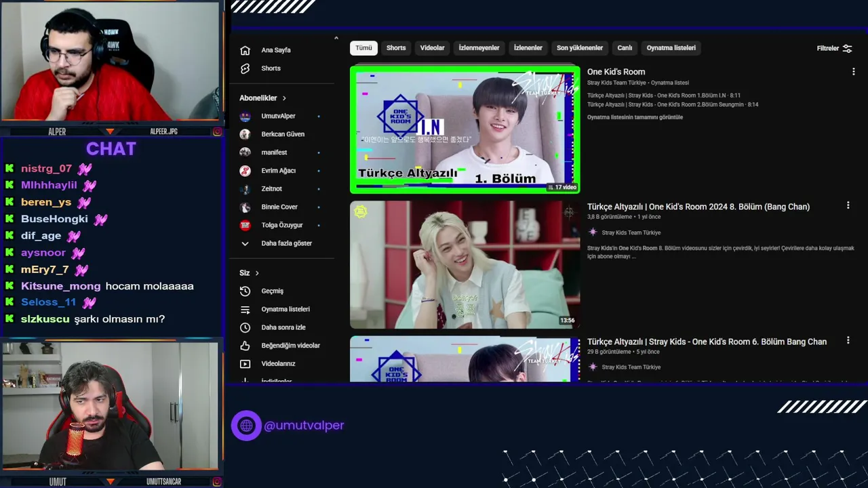The height and width of the screenshot is (488, 868).
Task: Open Tolga Özuygur channel avatar
Action: pos(245,225)
